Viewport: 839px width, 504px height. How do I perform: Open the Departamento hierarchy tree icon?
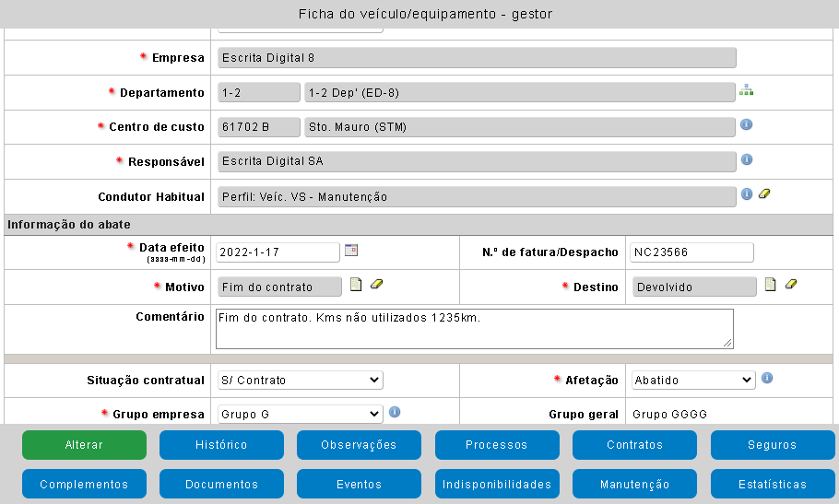coord(746,90)
